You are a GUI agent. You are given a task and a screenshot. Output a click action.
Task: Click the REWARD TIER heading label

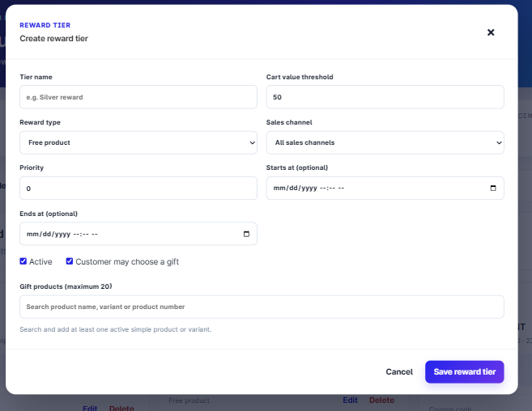click(x=45, y=25)
